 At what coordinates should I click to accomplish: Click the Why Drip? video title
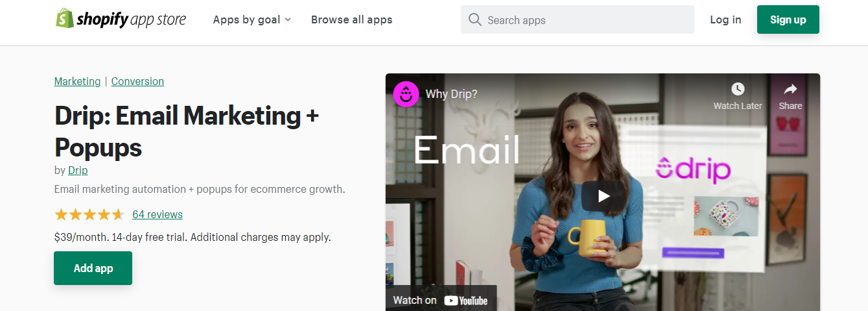pos(451,94)
